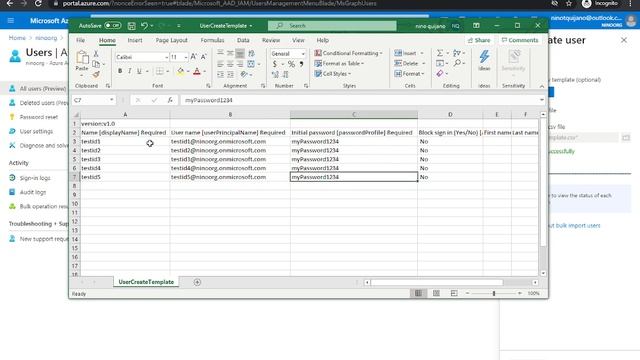Switch to the Page Layout tab
The image size is (640, 360).
click(171, 40)
